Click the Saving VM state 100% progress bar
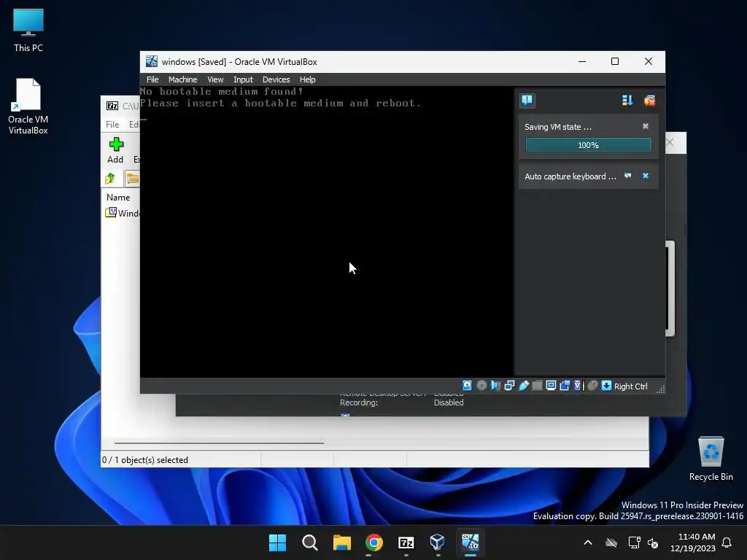 coord(589,145)
